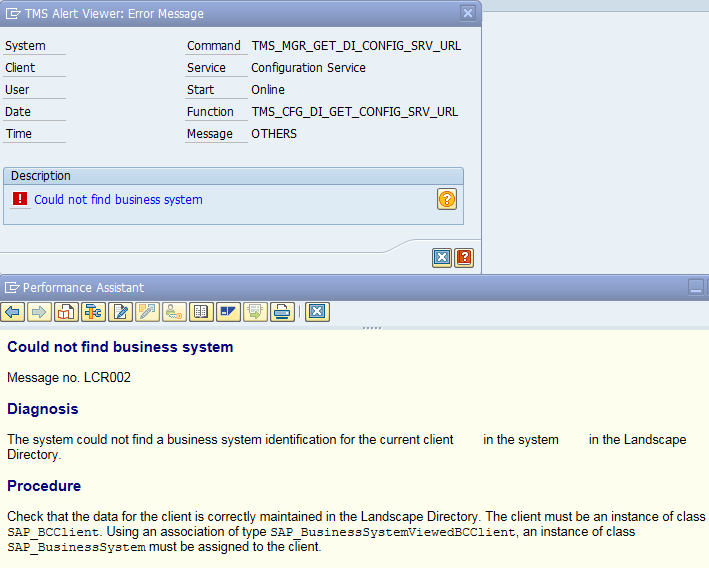
Task: Click the System field label
Action: (x=25, y=46)
